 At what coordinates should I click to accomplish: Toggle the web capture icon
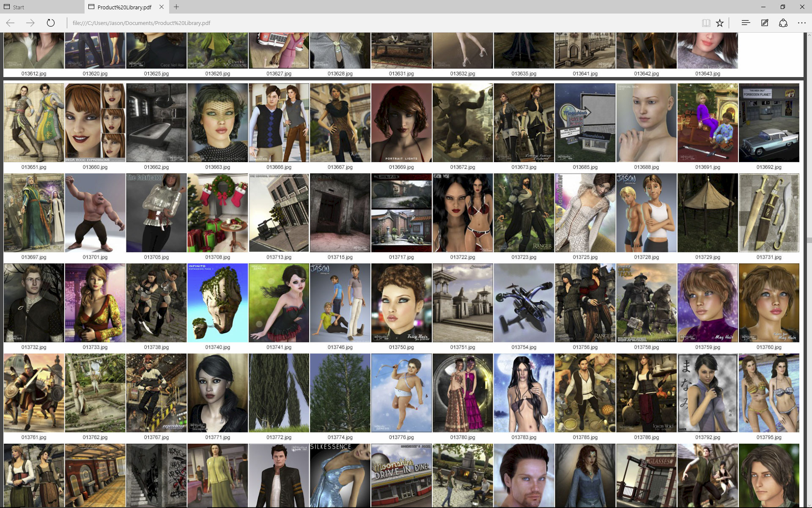coord(765,23)
